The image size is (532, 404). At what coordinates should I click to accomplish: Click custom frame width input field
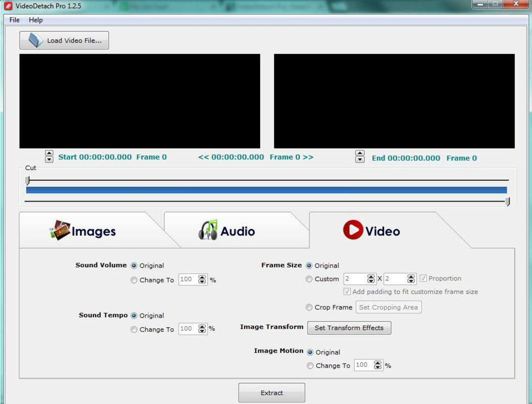[x=355, y=278]
